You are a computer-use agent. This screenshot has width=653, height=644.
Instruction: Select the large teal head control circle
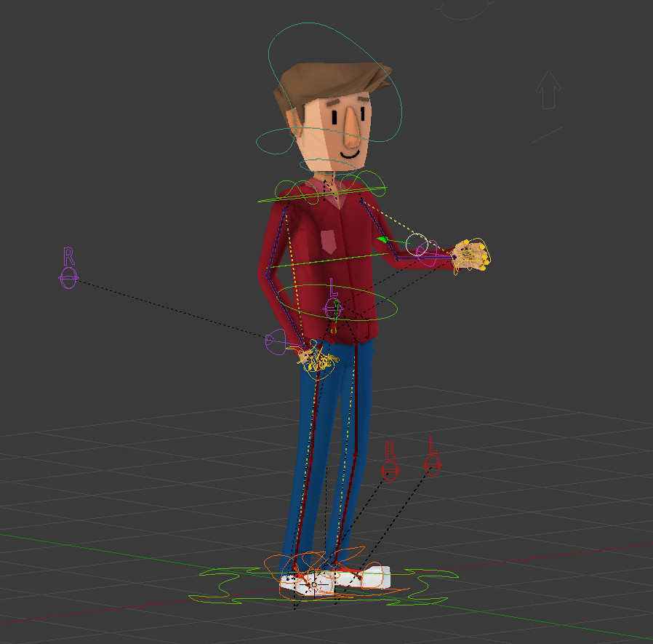pos(335,82)
